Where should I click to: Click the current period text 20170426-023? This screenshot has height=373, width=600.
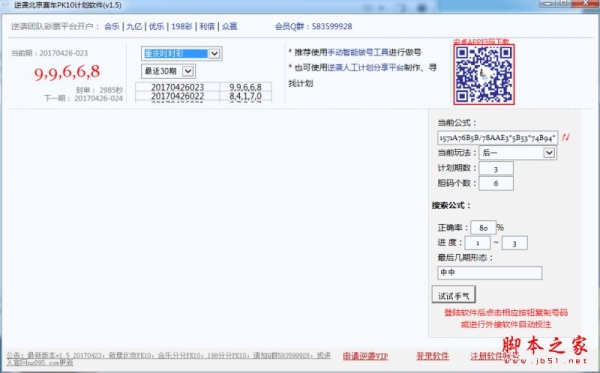(x=64, y=53)
